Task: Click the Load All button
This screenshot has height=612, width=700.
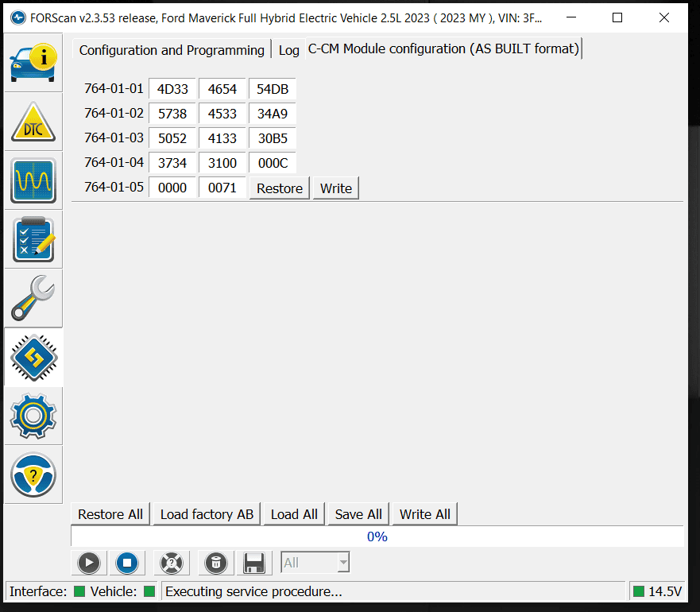Action: [294, 514]
